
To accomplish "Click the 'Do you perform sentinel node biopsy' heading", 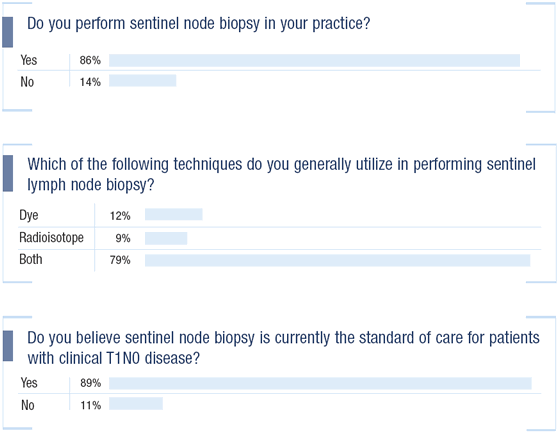I will (199, 24).
